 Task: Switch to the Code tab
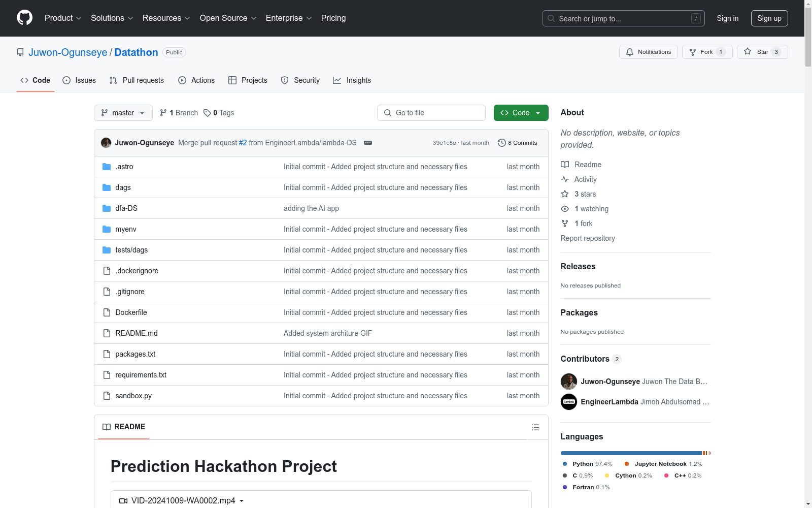36,80
